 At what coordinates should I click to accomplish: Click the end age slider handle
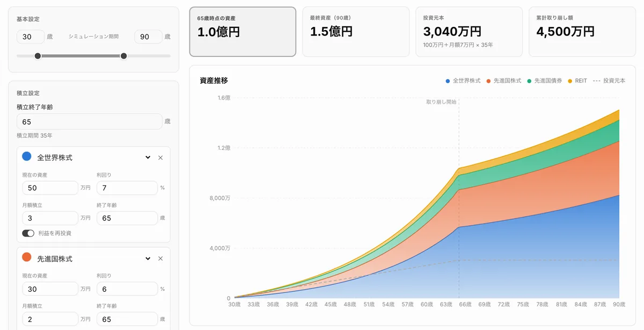coord(124,56)
